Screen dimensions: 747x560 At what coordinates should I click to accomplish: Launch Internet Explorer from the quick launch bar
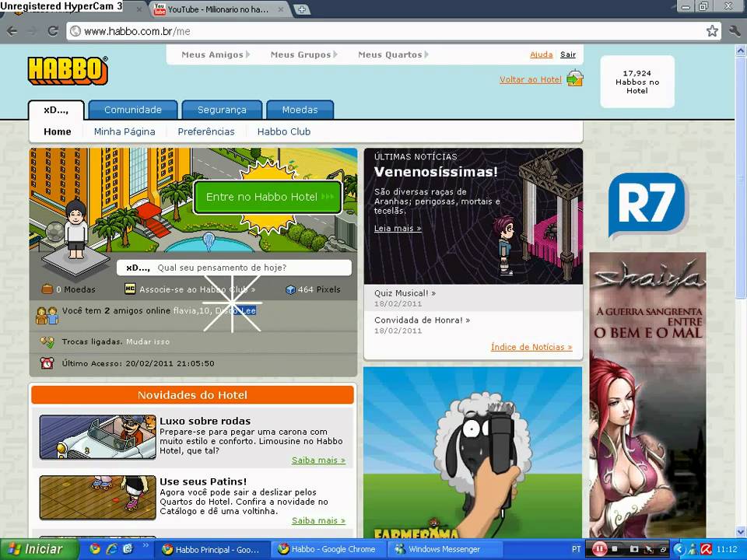point(111,549)
